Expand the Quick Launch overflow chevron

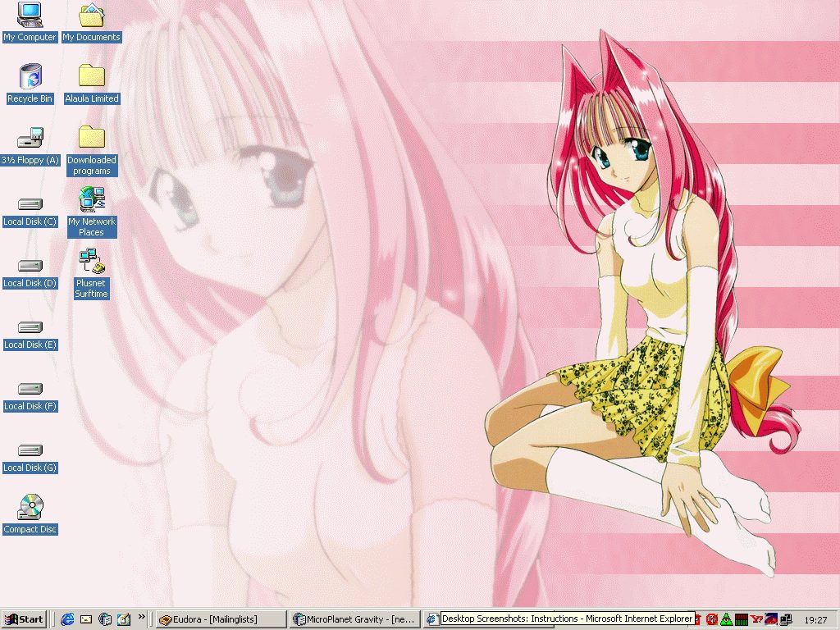(x=141, y=616)
